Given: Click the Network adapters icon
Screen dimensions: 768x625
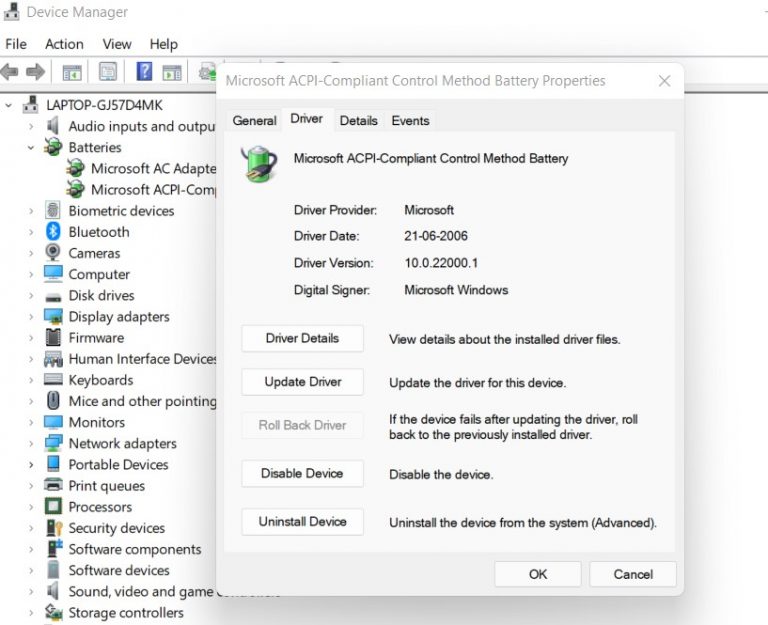Looking at the screenshot, I should [x=53, y=443].
